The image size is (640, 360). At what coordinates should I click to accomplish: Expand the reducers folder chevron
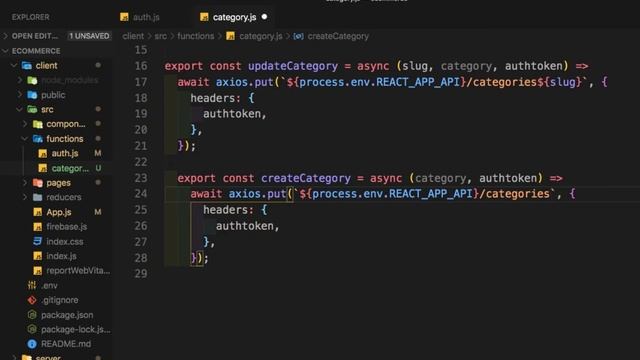coord(25,197)
